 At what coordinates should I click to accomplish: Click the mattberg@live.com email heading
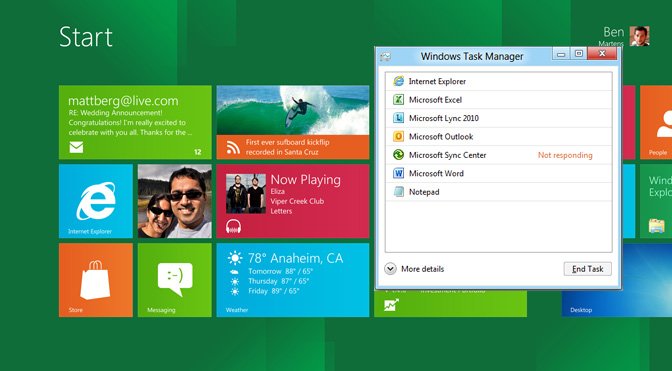tap(123, 101)
